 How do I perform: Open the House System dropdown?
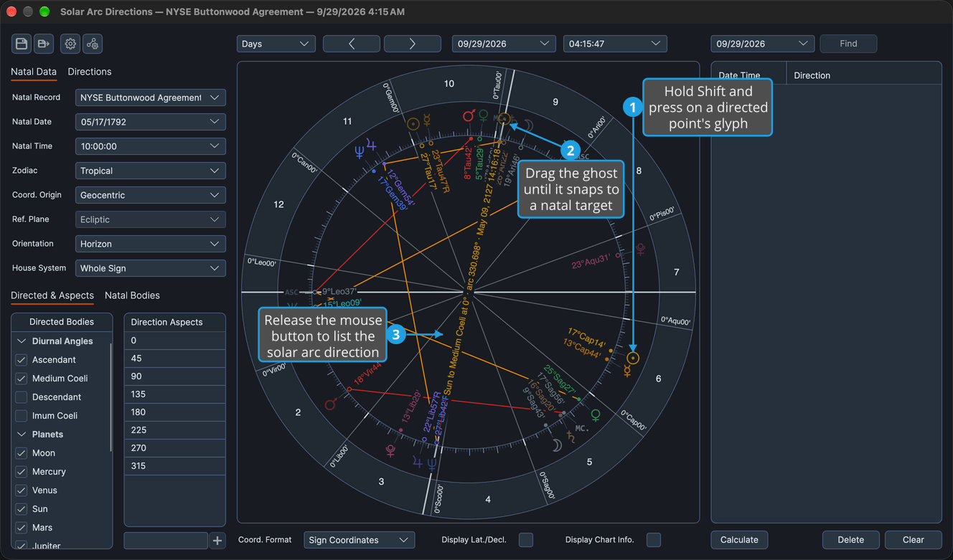151,268
